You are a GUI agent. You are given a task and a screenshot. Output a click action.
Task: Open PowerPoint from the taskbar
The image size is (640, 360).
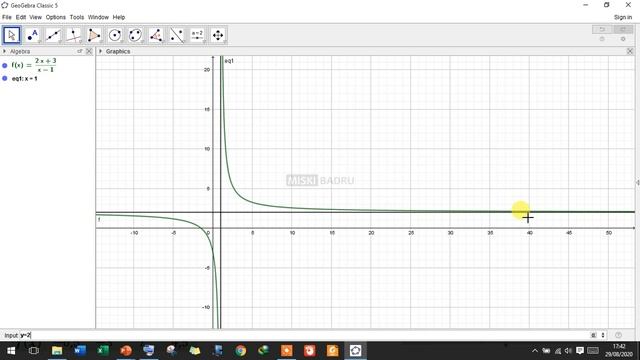[126, 351]
